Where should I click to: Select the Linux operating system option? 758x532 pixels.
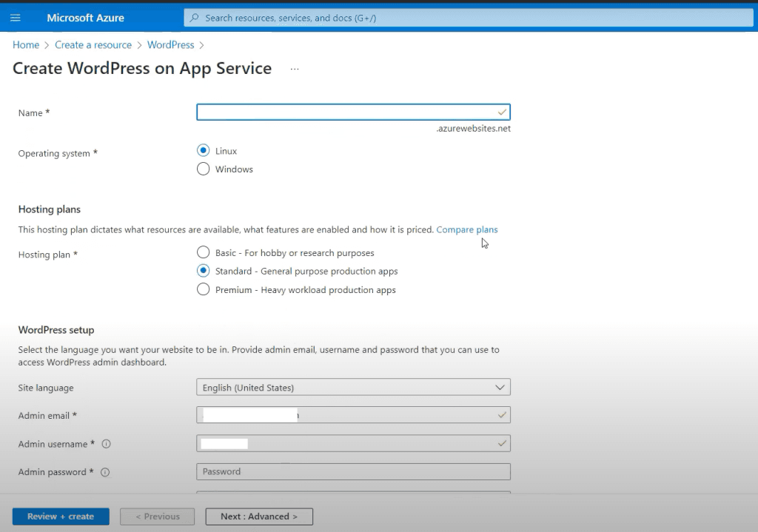coord(203,151)
